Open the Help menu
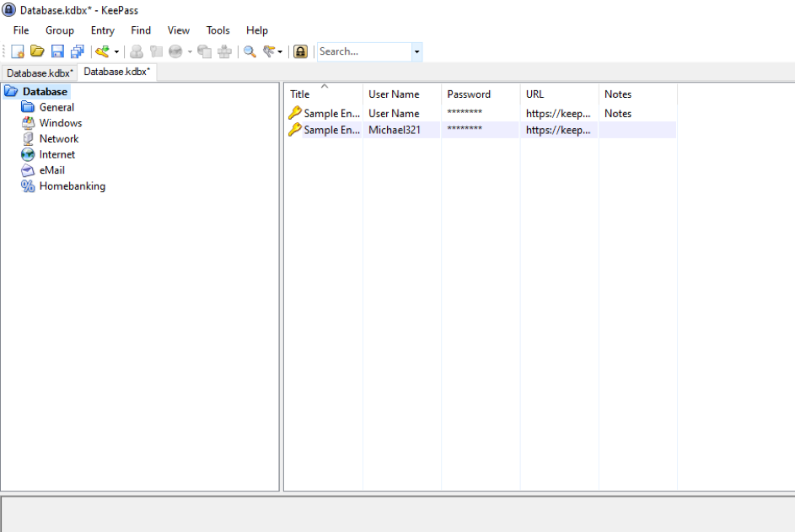795x532 pixels. pos(257,30)
